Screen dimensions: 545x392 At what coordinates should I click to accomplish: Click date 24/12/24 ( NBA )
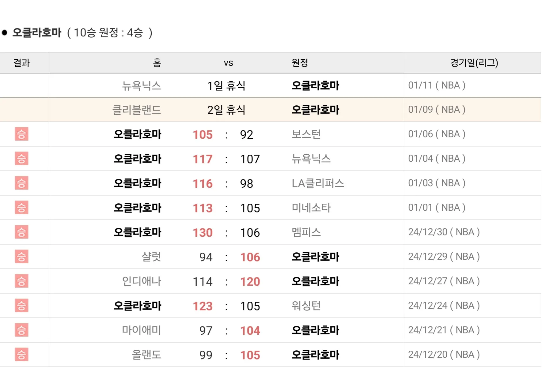[444, 306]
